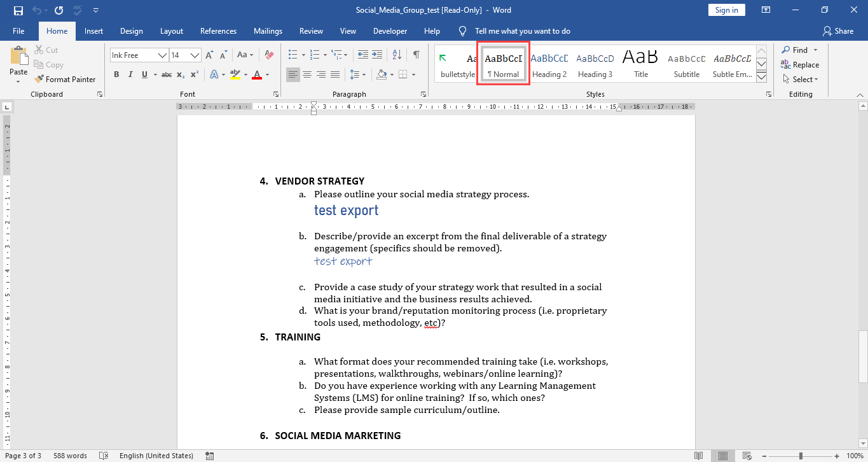Click the Share button

(838, 31)
